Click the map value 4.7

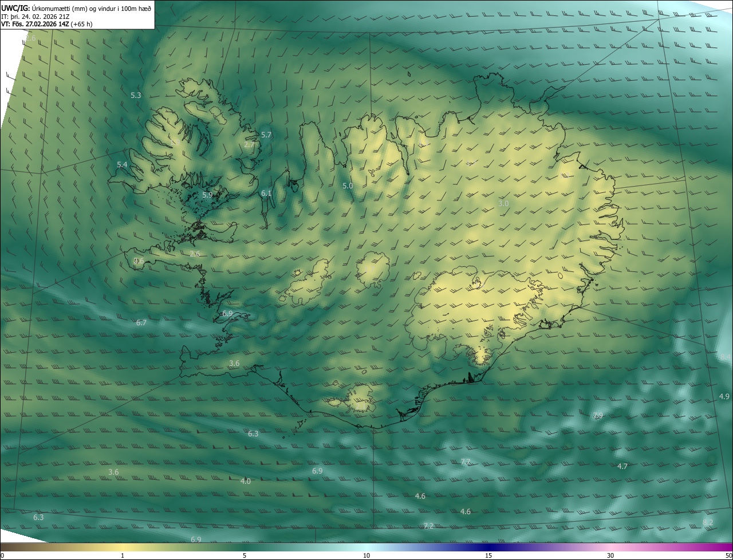click(x=622, y=466)
